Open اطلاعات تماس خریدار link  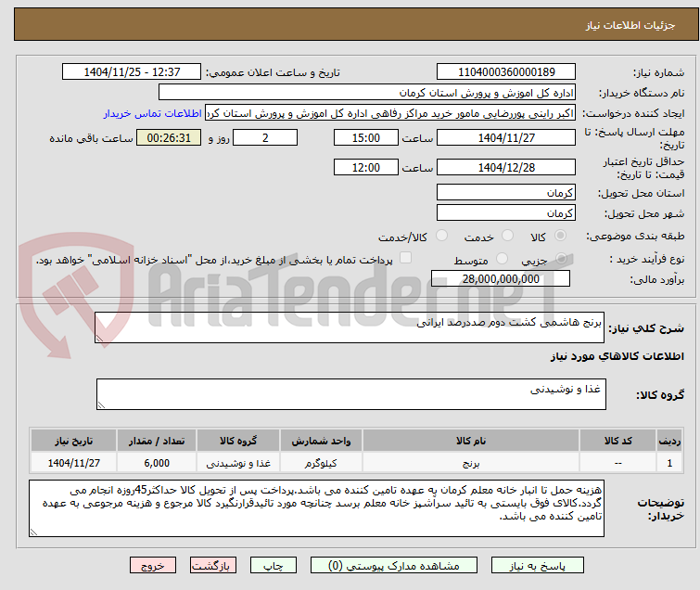point(153,113)
